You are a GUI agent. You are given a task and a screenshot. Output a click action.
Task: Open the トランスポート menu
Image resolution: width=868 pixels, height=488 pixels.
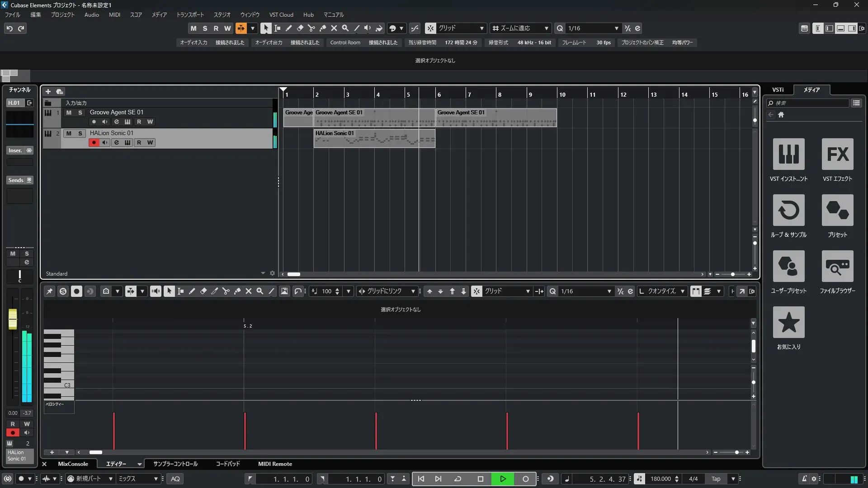click(x=190, y=15)
